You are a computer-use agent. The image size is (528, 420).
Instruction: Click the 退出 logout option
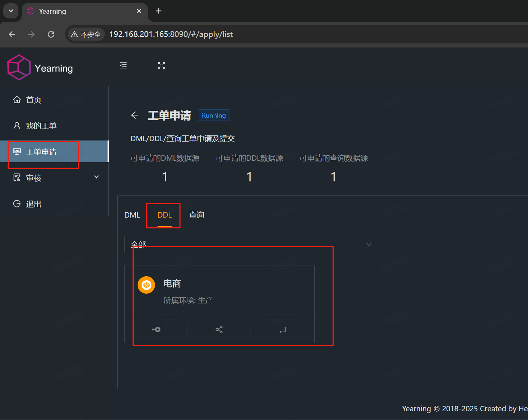coord(33,204)
